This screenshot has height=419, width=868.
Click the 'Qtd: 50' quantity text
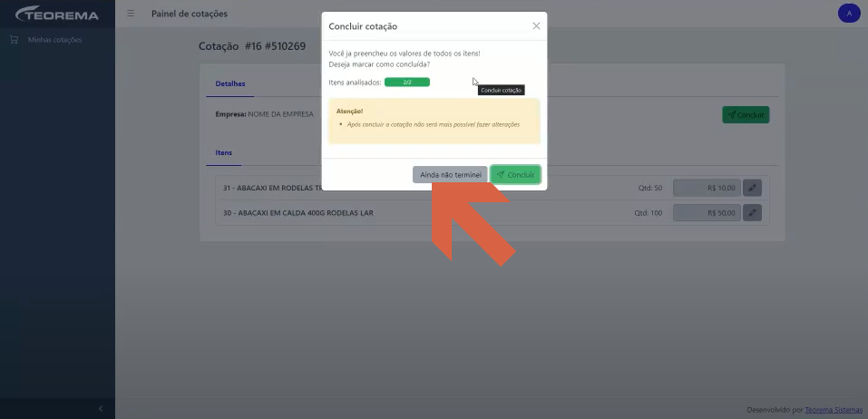pyautogui.click(x=650, y=188)
